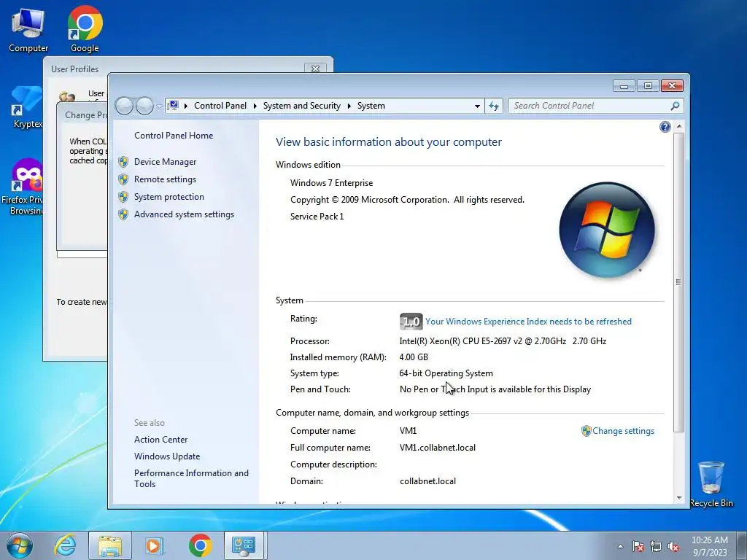This screenshot has height=560, width=747.
Task: Click the Forward navigation arrow button
Action: (x=144, y=106)
